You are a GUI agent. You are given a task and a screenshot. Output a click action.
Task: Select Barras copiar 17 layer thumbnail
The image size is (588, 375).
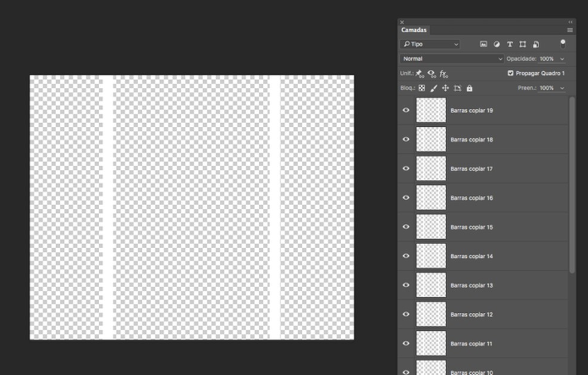point(431,168)
